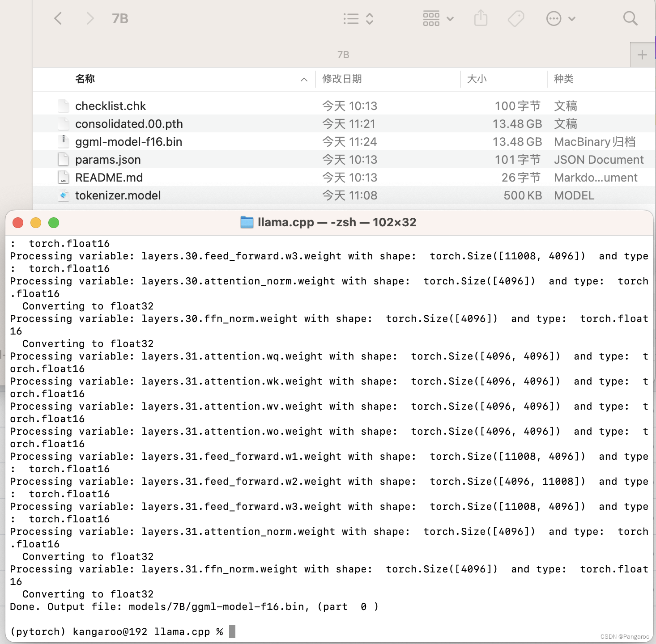656x644 pixels.
Task: Sort files by 大小 column header
Action: (x=477, y=79)
